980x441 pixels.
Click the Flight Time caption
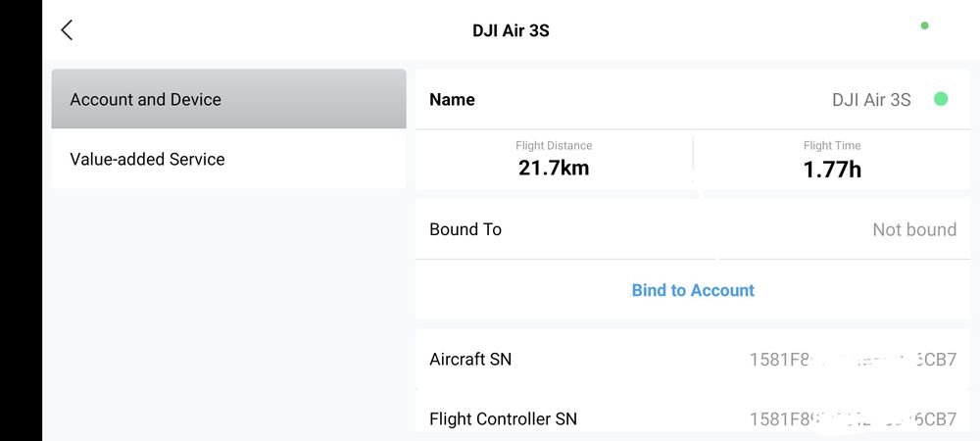click(x=832, y=146)
